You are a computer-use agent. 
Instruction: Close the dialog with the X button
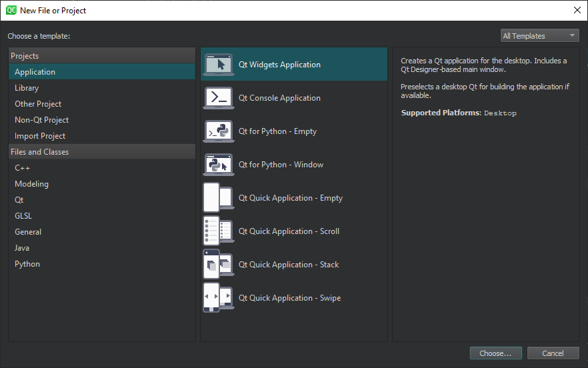click(577, 10)
